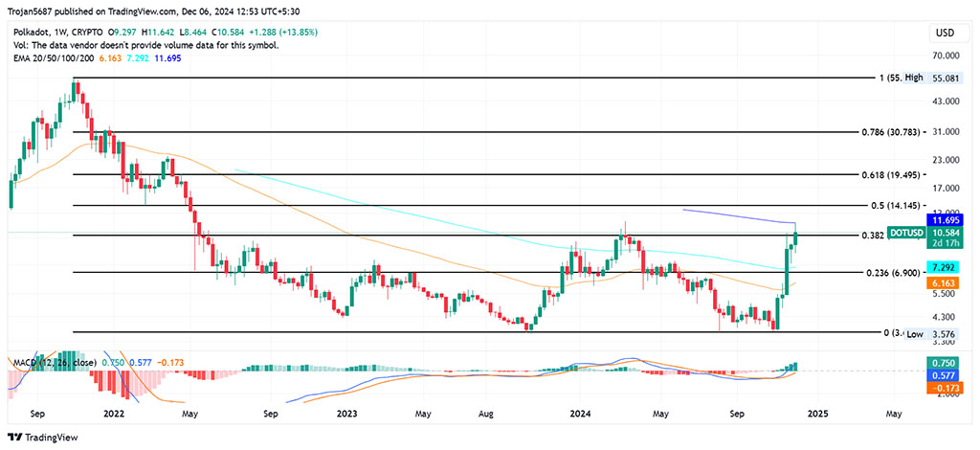Click the Fibonacci 0.5 (14.145) level label
The height and width of the screenshot is (450, 980).
coord(895,205)
